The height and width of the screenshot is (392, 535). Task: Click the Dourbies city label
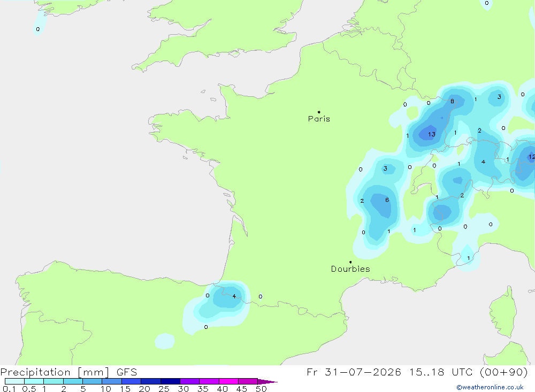pos(350,269)
